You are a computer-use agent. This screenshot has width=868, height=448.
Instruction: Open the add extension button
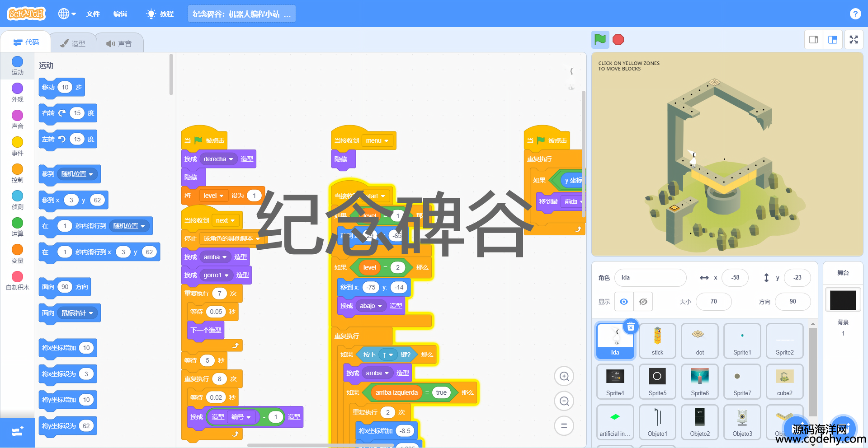17,432
